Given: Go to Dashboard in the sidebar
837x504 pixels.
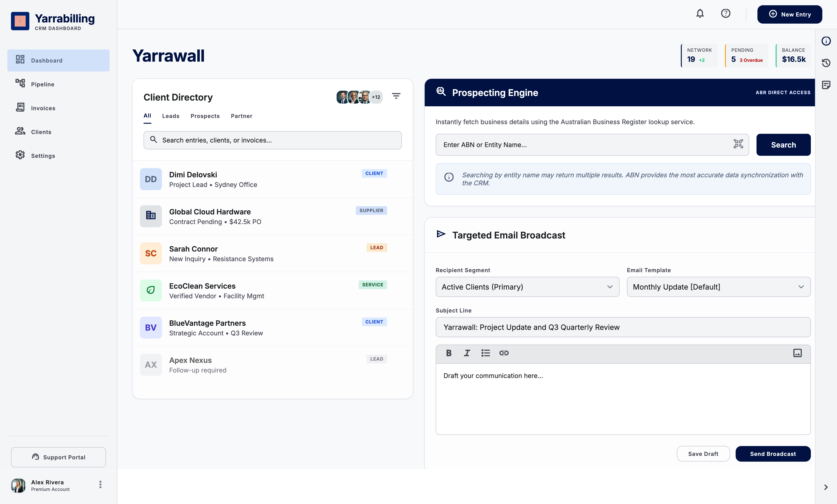Looking at the screenshot, I should point(58,60).
